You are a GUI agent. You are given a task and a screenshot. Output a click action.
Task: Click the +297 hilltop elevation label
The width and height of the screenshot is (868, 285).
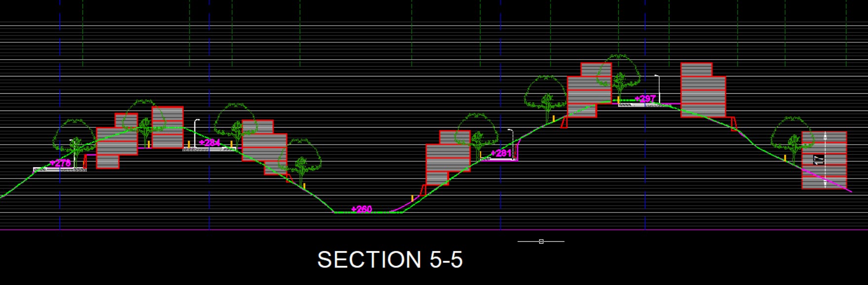(x=645, y=99)
